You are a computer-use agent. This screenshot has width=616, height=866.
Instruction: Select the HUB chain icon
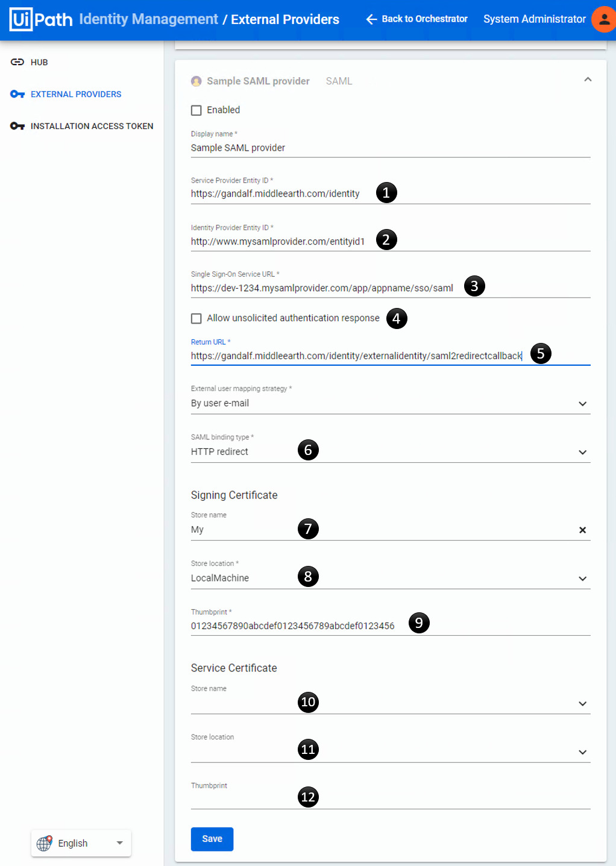tap(17, 62)
